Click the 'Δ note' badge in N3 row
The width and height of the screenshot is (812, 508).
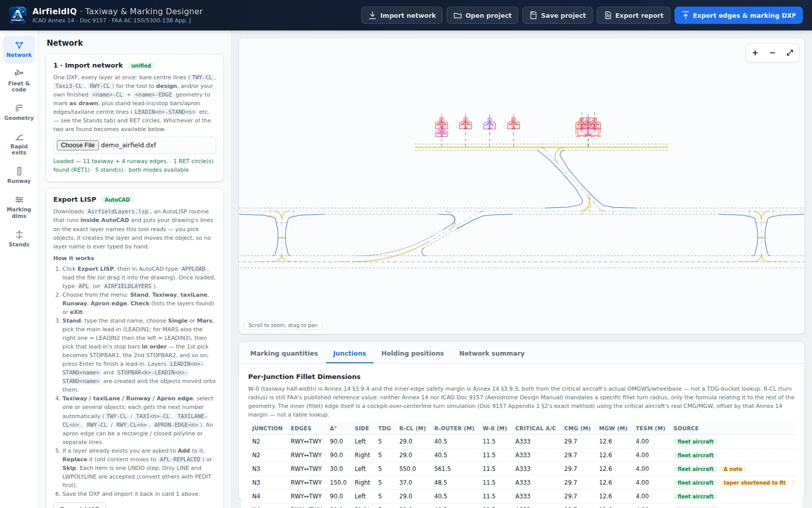733,469
